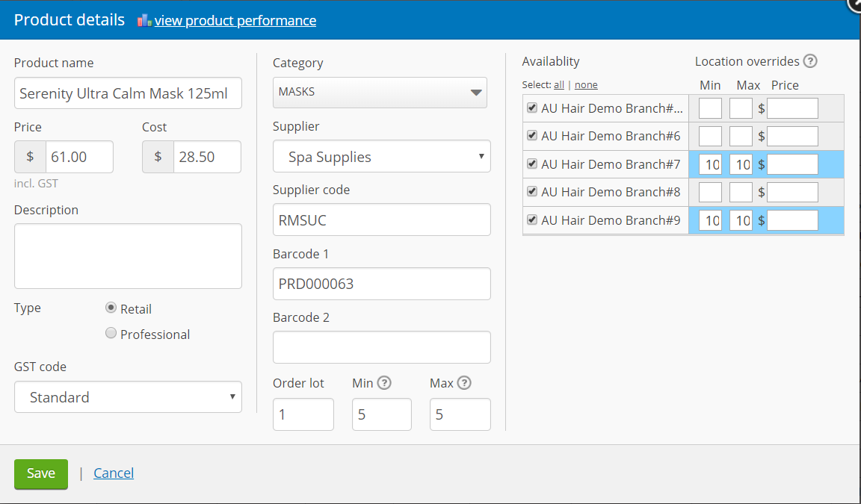
Task: Click first branch row Min override field
Action: point(710,108)
